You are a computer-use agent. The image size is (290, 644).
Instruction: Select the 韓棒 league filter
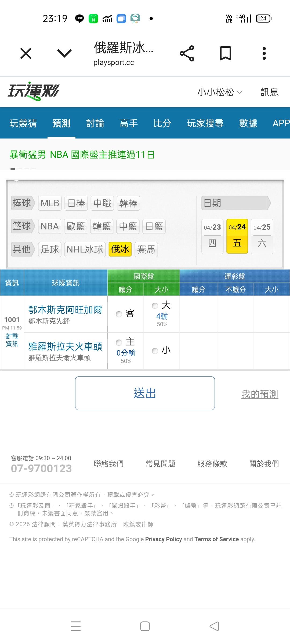tap(128, 203)
